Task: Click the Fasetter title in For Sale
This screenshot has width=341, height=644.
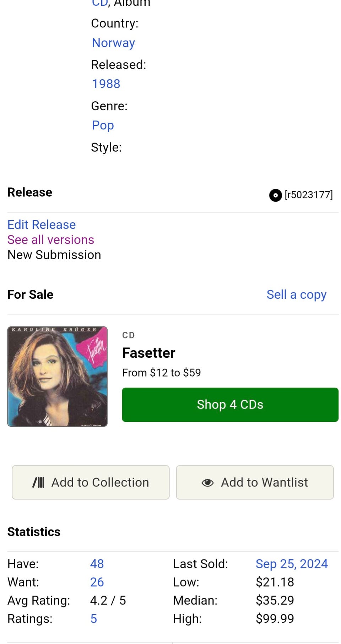Action: pos(148,353)
